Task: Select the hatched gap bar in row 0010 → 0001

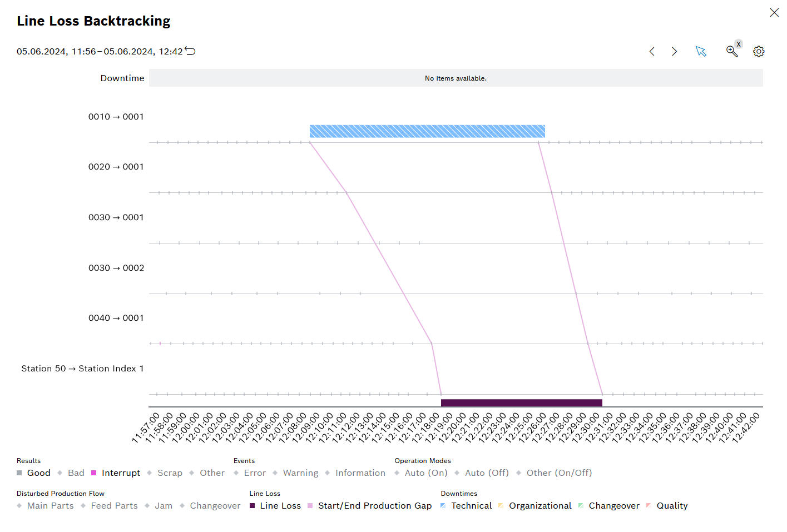Action: (427, 131)
